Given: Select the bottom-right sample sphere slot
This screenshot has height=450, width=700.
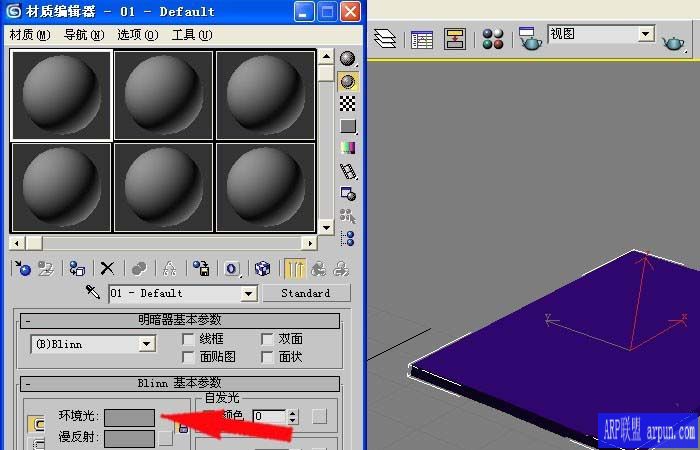Looking at the screenshot, I should (266, 187).
